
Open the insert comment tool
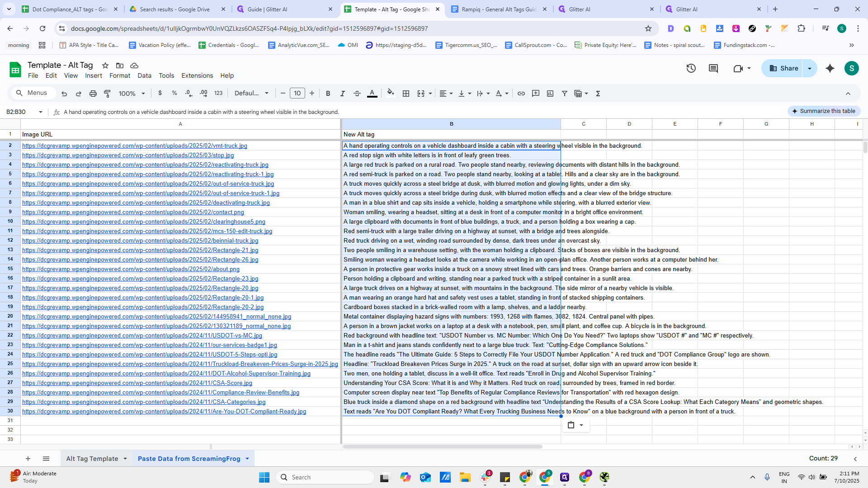coord(536,93)
